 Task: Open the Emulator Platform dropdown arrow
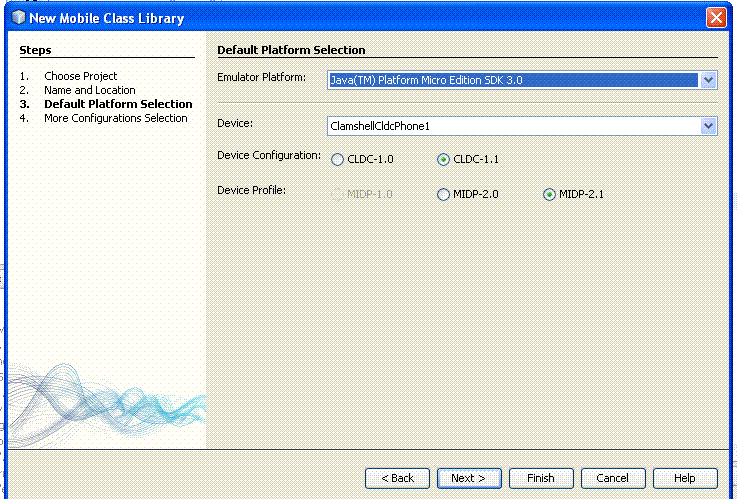tap(708, 80)
